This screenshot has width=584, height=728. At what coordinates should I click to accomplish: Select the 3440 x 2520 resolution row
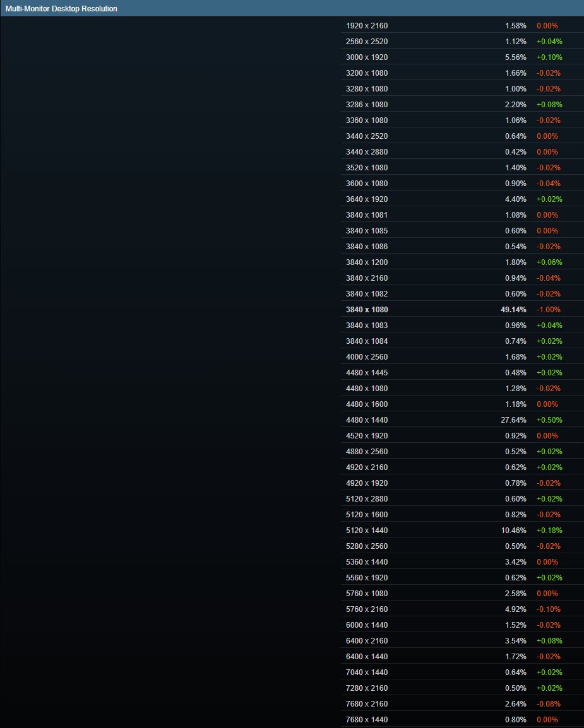462,136
